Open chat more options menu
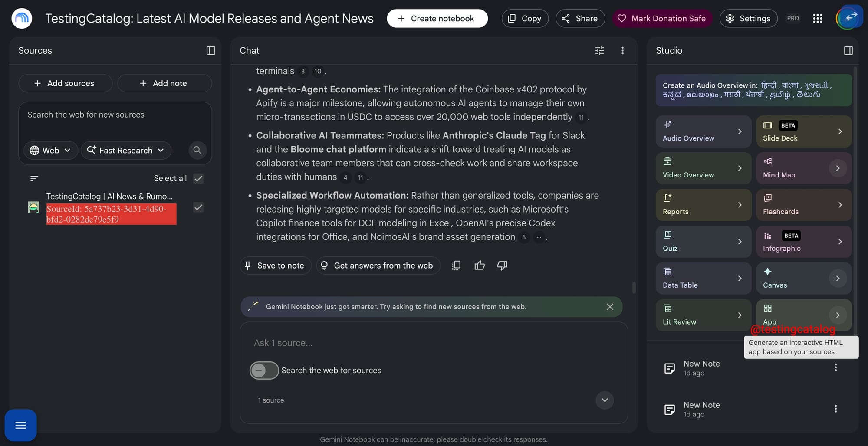The height and width of the screenshot is (446, 868). pyautogui.click(x=622, y=51)
